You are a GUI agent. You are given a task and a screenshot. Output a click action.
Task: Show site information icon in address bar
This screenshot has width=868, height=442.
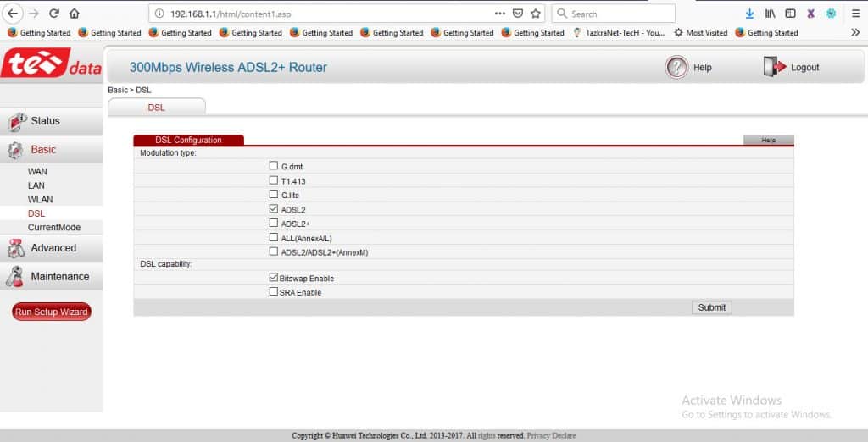click(159, 14)
